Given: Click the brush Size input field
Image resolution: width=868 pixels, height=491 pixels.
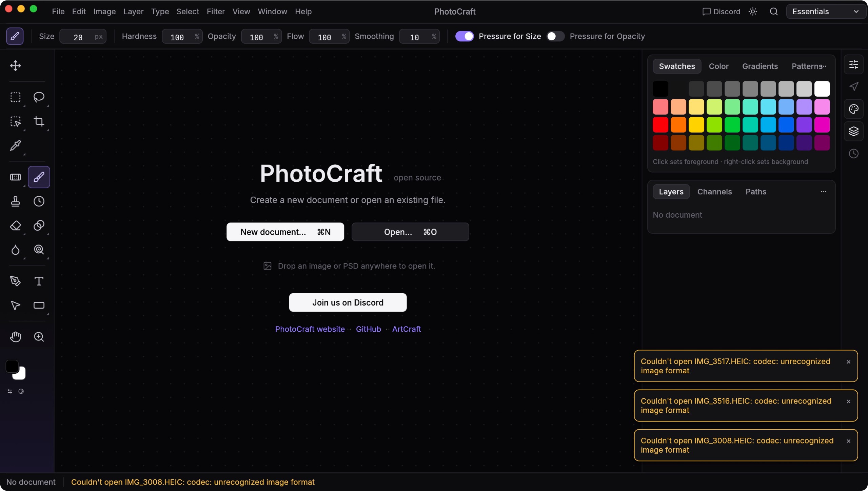Looking at the screenshot, I should pos(83,37).
